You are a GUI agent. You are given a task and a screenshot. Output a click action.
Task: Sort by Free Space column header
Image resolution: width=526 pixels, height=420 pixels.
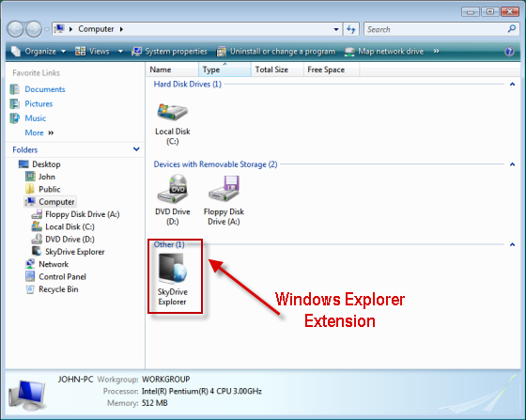332,70
